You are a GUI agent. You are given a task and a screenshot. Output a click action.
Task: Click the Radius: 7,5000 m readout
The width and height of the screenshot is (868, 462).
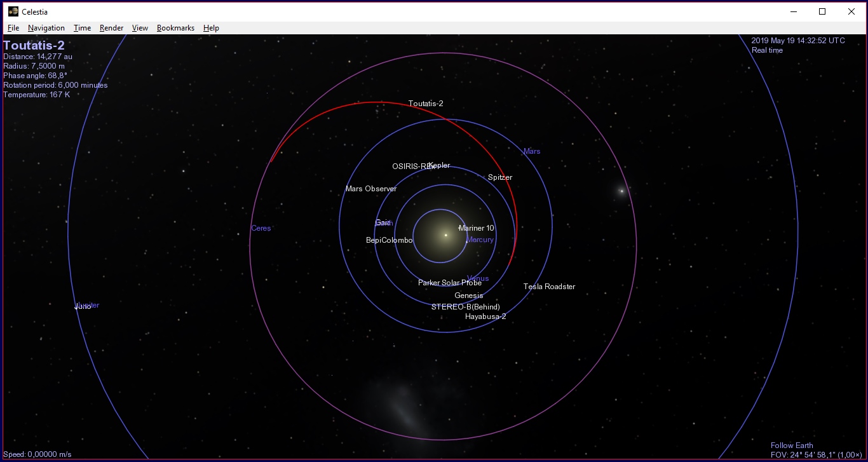pos(34,66)
